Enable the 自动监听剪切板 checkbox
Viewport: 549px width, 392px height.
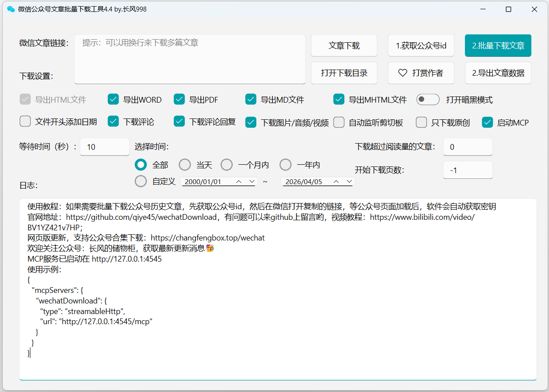click(x=339, y=121)
